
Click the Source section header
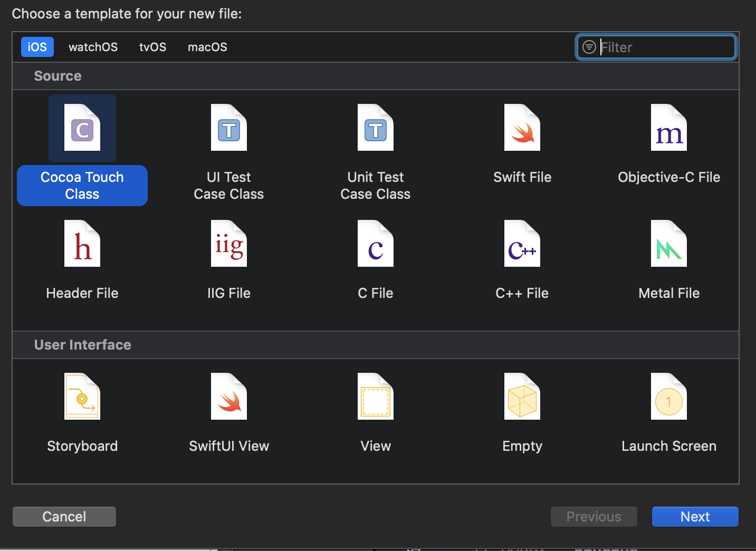376,76
